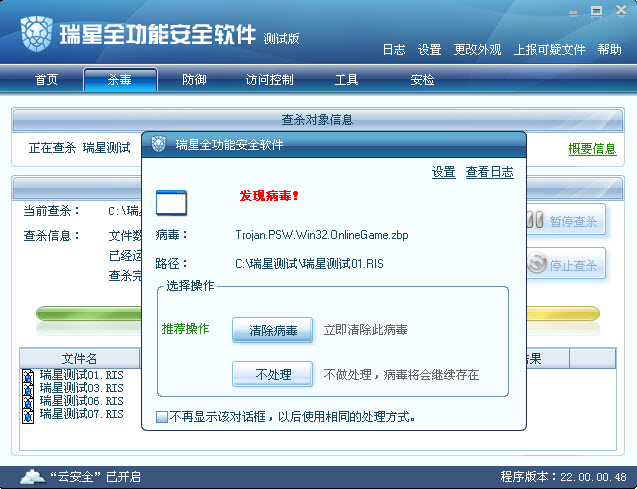Close the main Rising window
Image resolution: width=637 pixels, height=489 pixels.
pos(621,11)
